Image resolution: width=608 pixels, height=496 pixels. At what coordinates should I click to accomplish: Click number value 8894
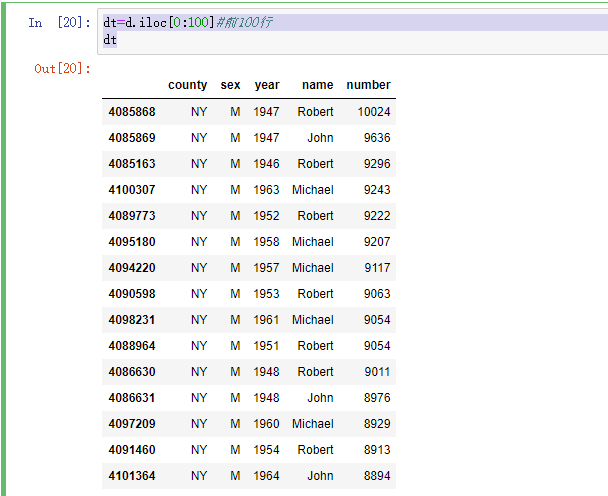click(377, 475)
